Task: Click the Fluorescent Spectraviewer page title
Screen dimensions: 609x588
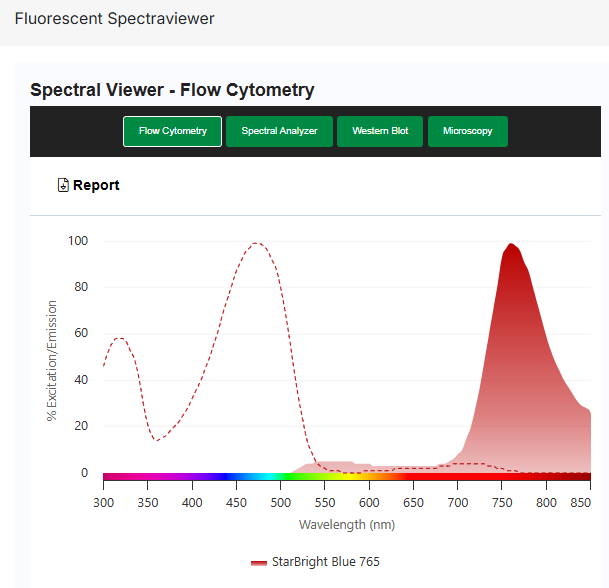Action: 114,19
